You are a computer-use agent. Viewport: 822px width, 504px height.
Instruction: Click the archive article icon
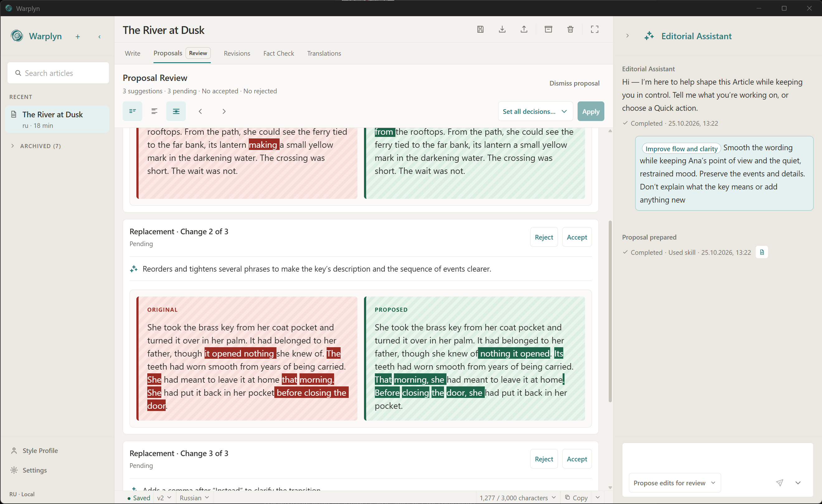548,29
